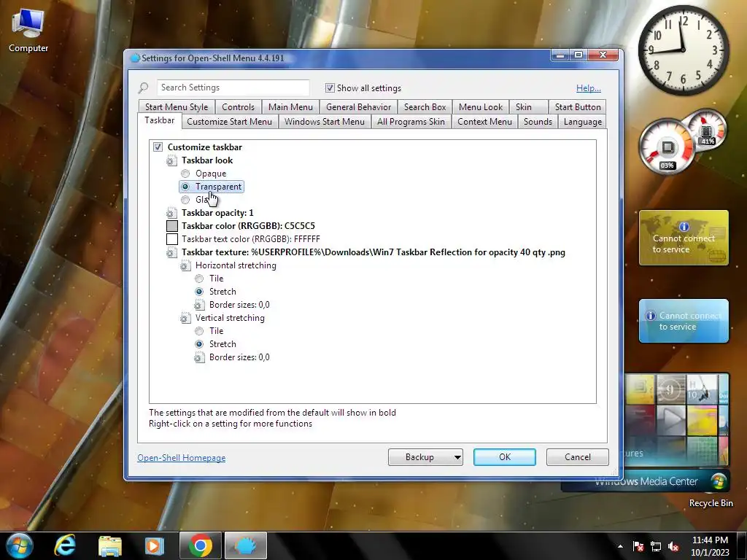747x560 pixels.
Task: Open the Customize Start Menu tab
Action: pos(229,122)
